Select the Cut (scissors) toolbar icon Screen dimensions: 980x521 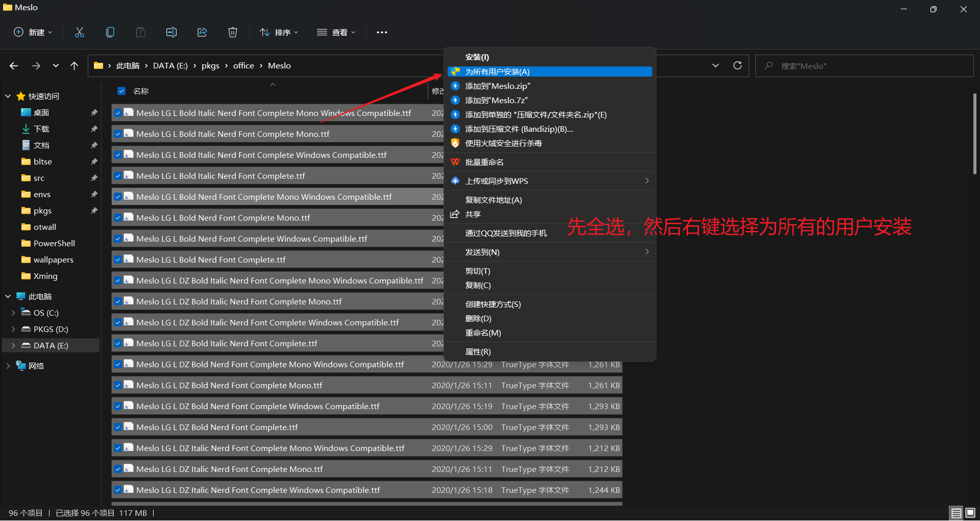coord(79,32)
